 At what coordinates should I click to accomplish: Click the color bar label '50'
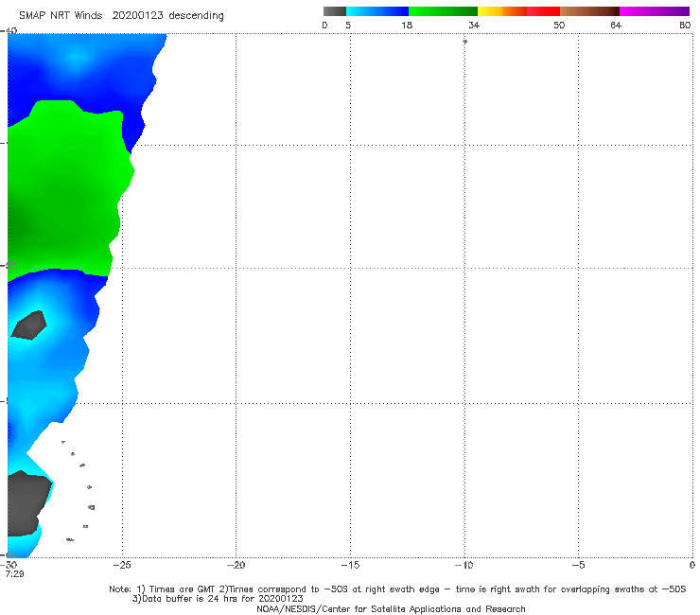(x=559, y=26)
